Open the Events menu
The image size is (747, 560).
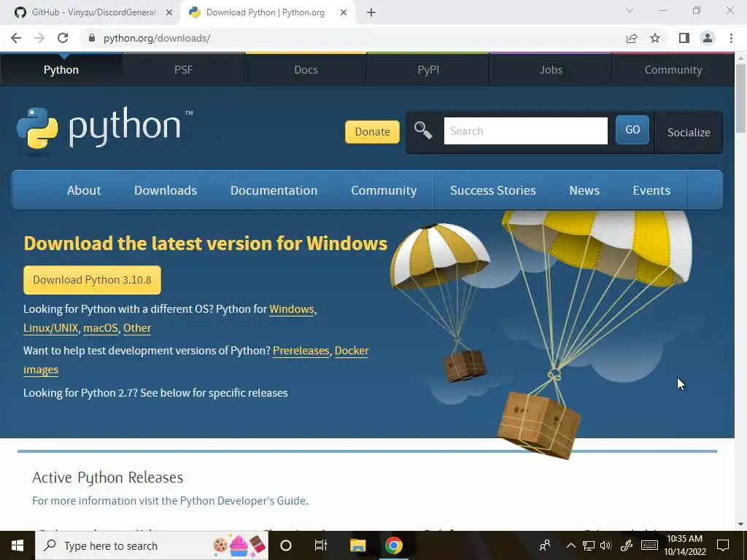pos(651,190)
